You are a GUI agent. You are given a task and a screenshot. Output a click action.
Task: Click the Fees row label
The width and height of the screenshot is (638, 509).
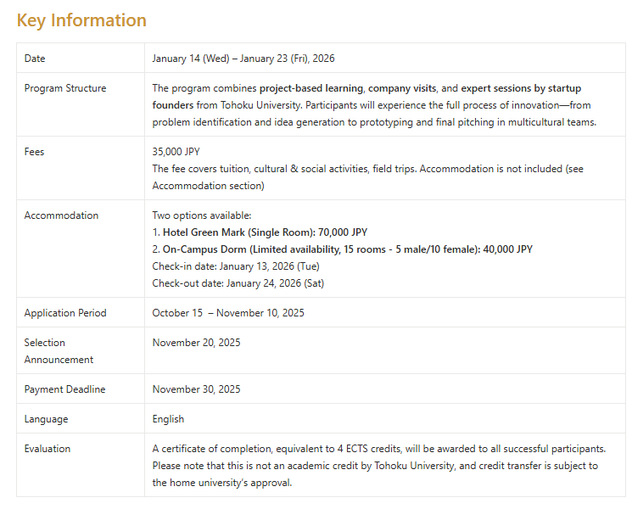pos(34,152)
